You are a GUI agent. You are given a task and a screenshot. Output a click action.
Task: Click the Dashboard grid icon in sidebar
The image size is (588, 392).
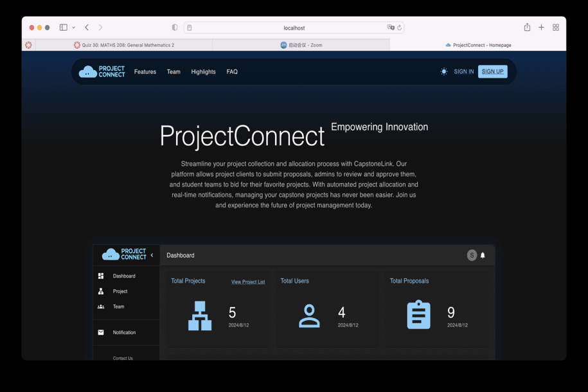(x=101, y=276)
